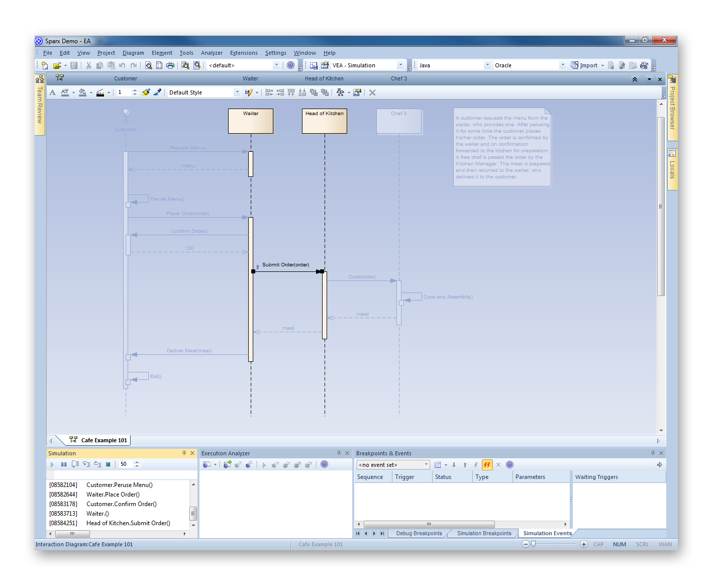Toggle auto-hide pin on Execution Analyzer panel
Image resolution: width=716 pixels, height=588 pixels.
(339, 453)
